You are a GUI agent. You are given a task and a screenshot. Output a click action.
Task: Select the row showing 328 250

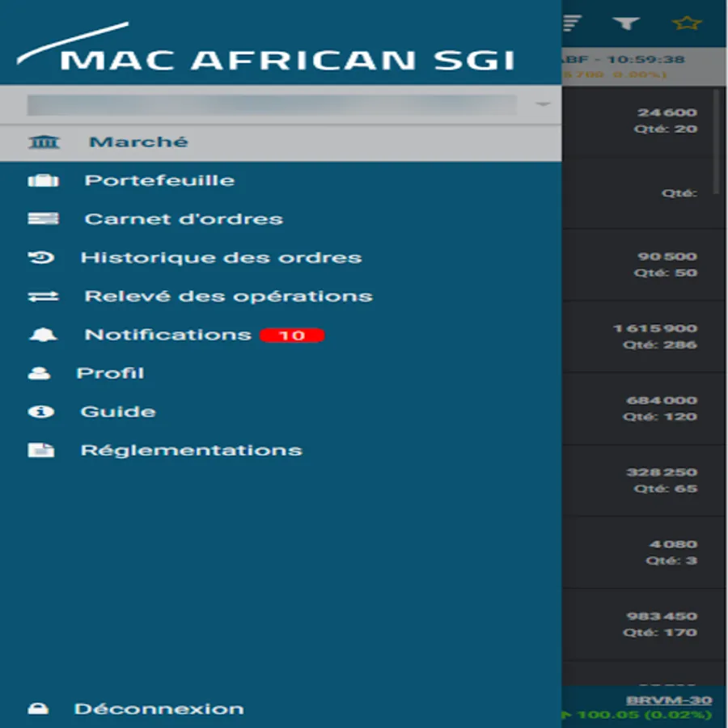[x=643, y=480]
